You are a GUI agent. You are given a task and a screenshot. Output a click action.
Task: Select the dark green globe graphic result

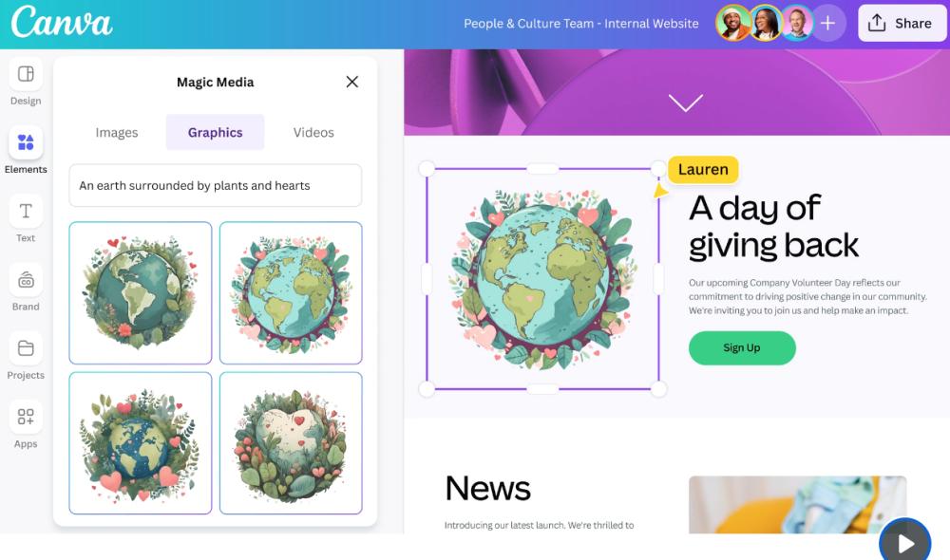coord(141,293)
